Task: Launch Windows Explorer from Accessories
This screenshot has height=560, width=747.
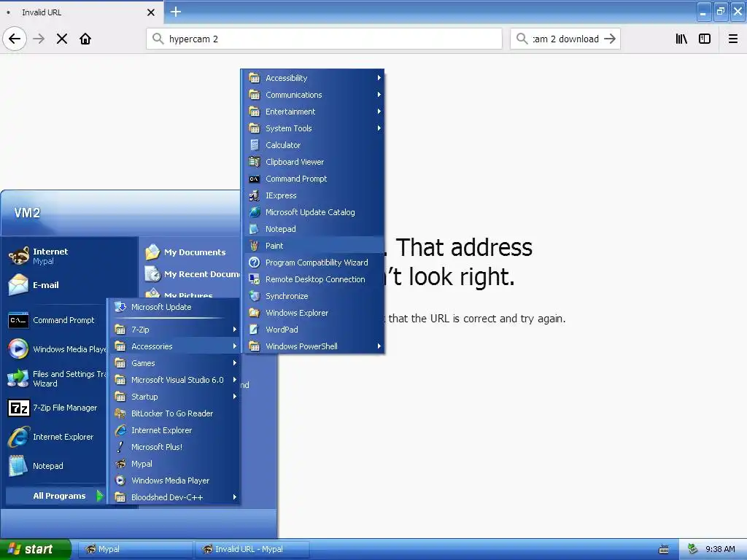Action: pos(313,313)
